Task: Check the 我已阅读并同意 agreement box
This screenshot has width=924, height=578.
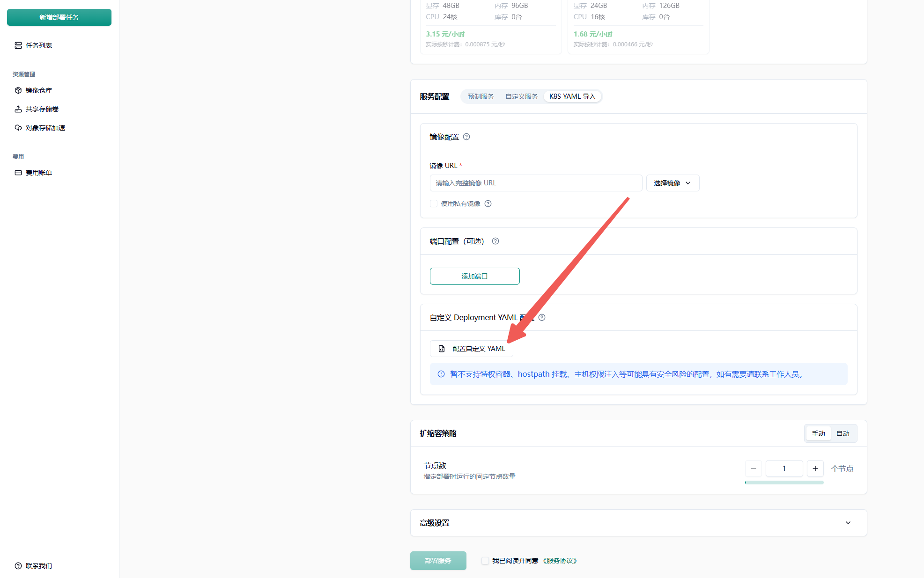Action: coord(485,561)
